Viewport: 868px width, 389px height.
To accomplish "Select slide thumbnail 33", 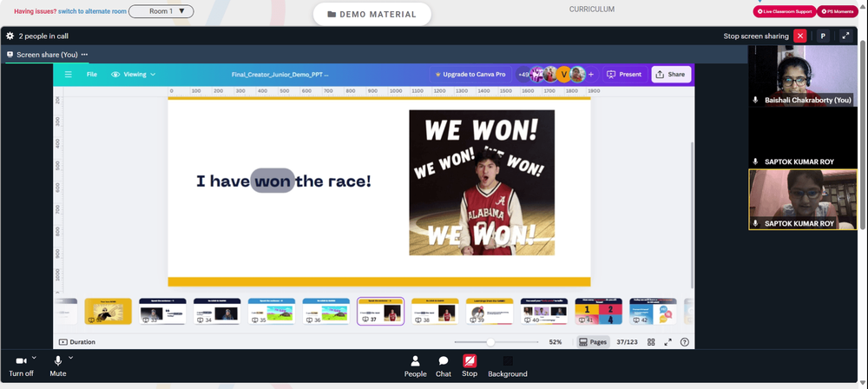I will pos(162,312).
